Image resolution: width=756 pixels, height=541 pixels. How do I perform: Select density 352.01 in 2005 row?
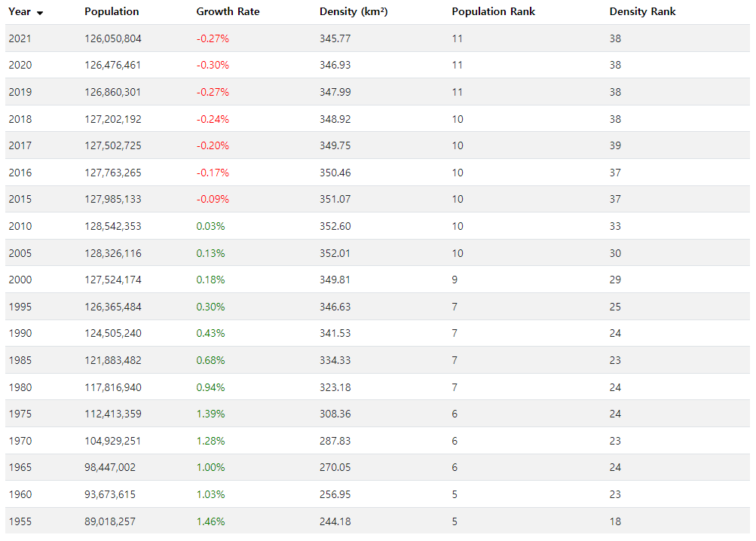point(335,253)
